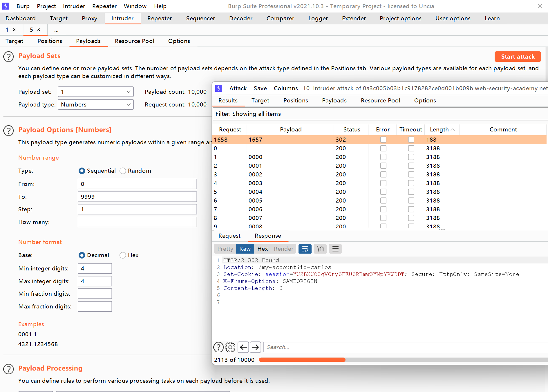Click the How many field
Screen dimensions: 548x392
[x=137, y=222]
